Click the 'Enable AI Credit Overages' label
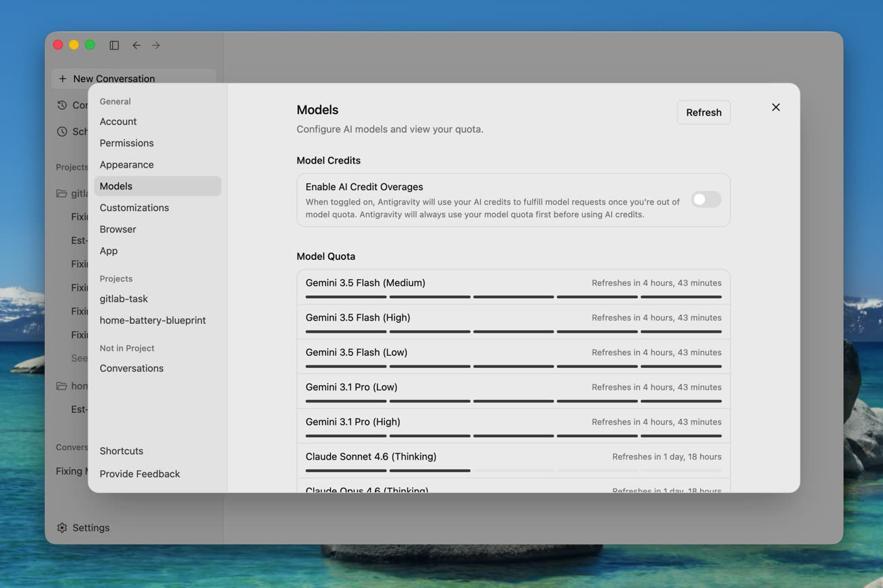 tap(364, 187)
